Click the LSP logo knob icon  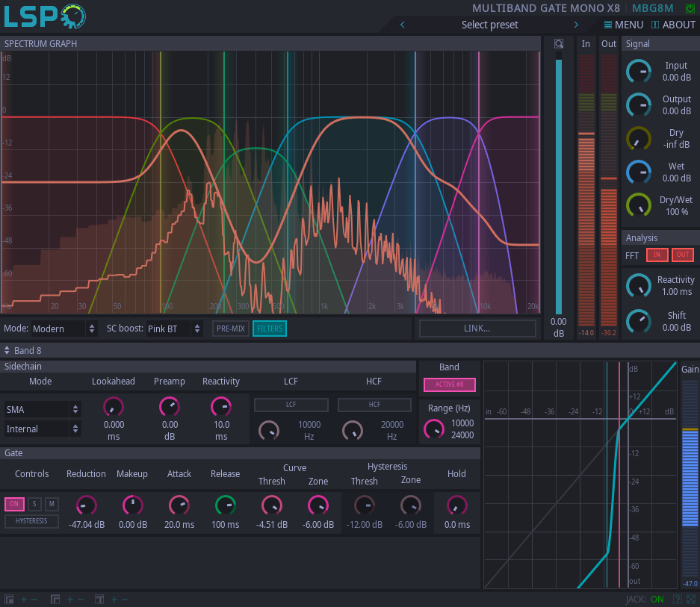[x=72, y=16]
